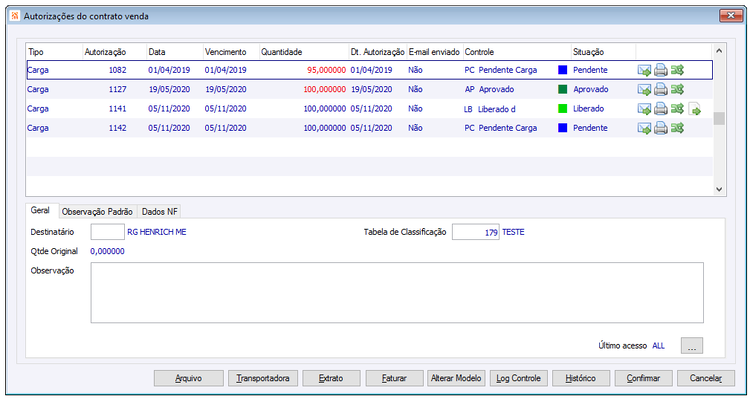The width and height of the screenshot is (750, 399).
Task: Click the shuffle arrows icon for authorization 1141
Action: tap(677, 109)
